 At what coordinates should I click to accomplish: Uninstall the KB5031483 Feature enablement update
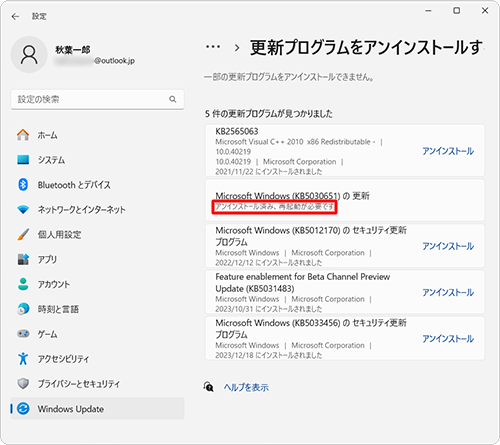coord(448,292)
